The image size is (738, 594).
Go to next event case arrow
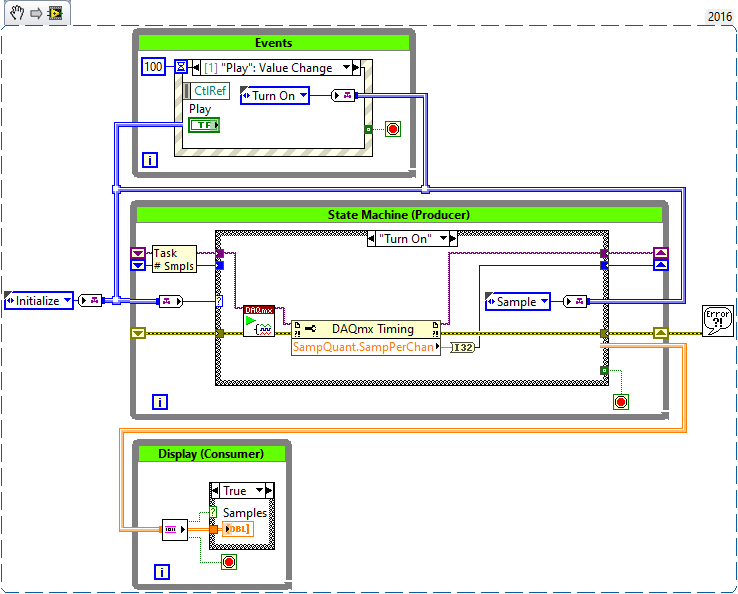point(356,68)
